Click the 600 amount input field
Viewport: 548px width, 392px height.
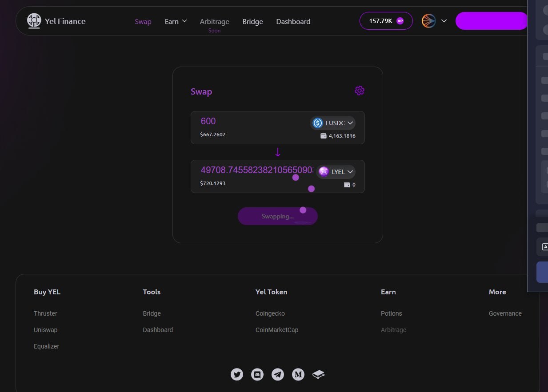(x=249, y=121)
